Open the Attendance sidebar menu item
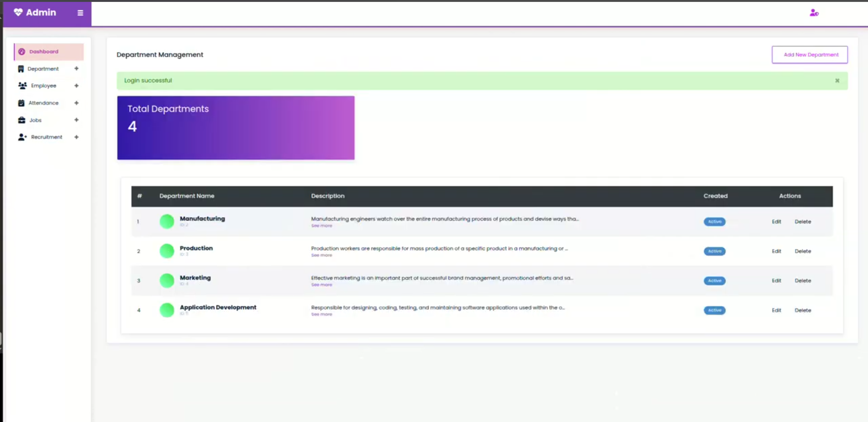Screen dimensions: 868x422 tap(49, 103)
